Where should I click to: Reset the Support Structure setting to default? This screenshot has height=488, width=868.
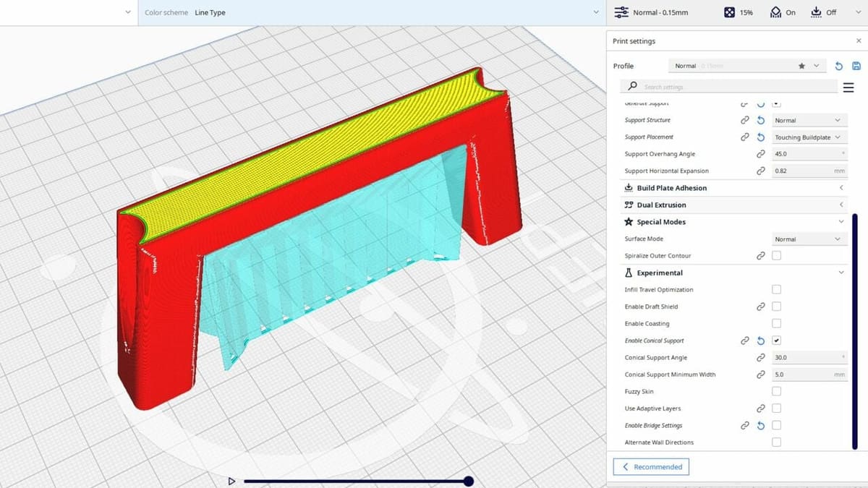[x=760, y=120]
